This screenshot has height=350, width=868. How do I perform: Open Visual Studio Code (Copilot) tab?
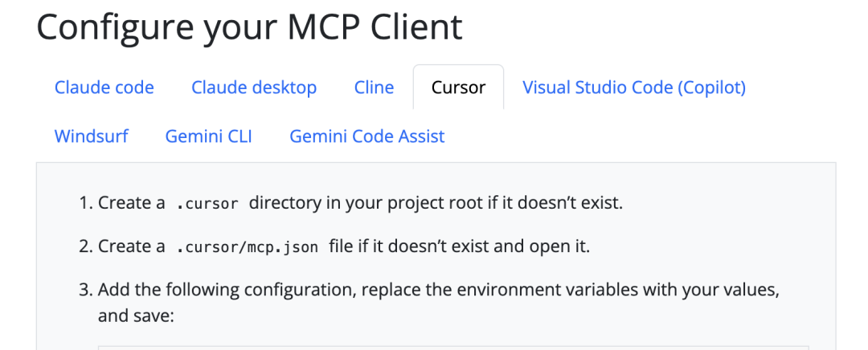point(634,87)
